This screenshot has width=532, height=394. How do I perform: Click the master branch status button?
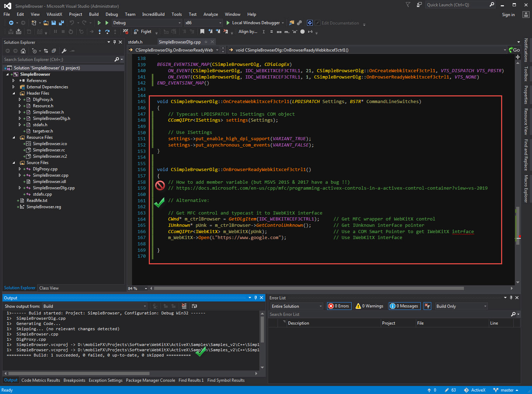point(506,390)
